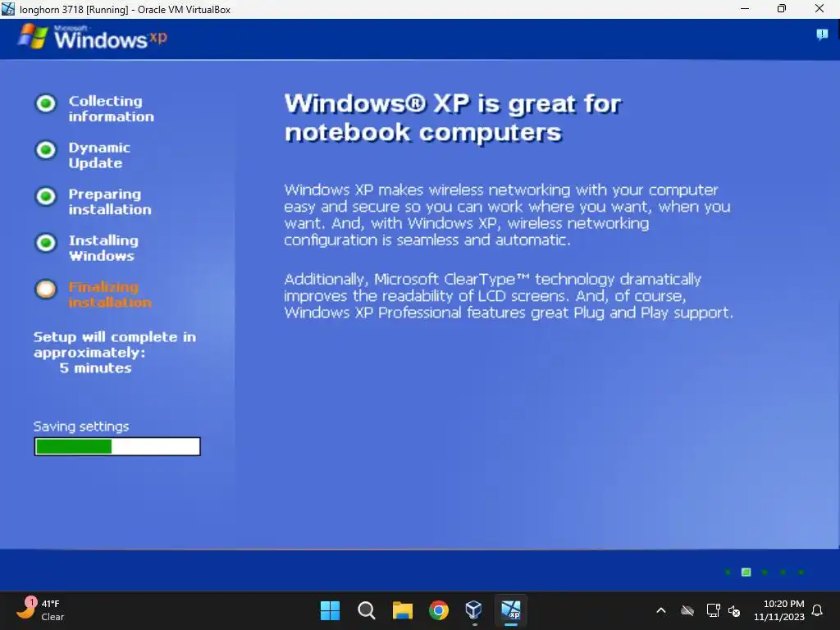This screenshot has width=840, height=630.
Task: Click the Windows XP logo flag
Action: 32,37
